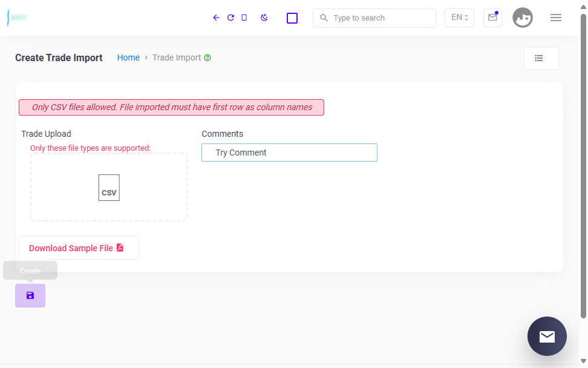Click the purple square fullscreen icon
Screen dimensions: 588x368
click(x=292, y=18)
